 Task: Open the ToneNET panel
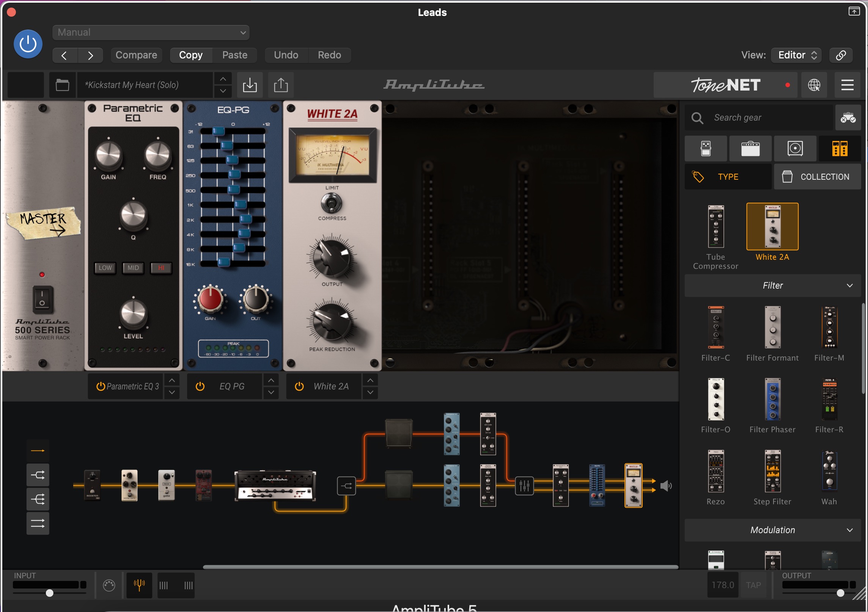pos(725,85)
